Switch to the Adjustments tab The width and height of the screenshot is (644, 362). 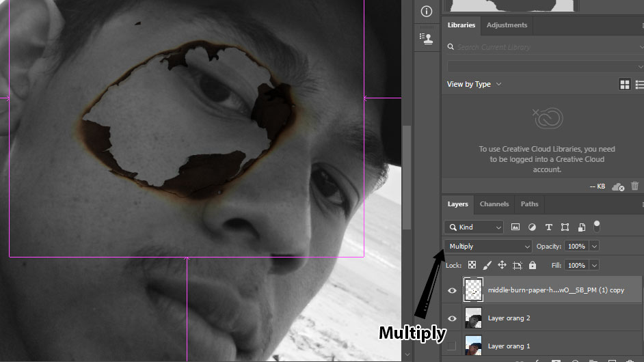click(507, 25)
